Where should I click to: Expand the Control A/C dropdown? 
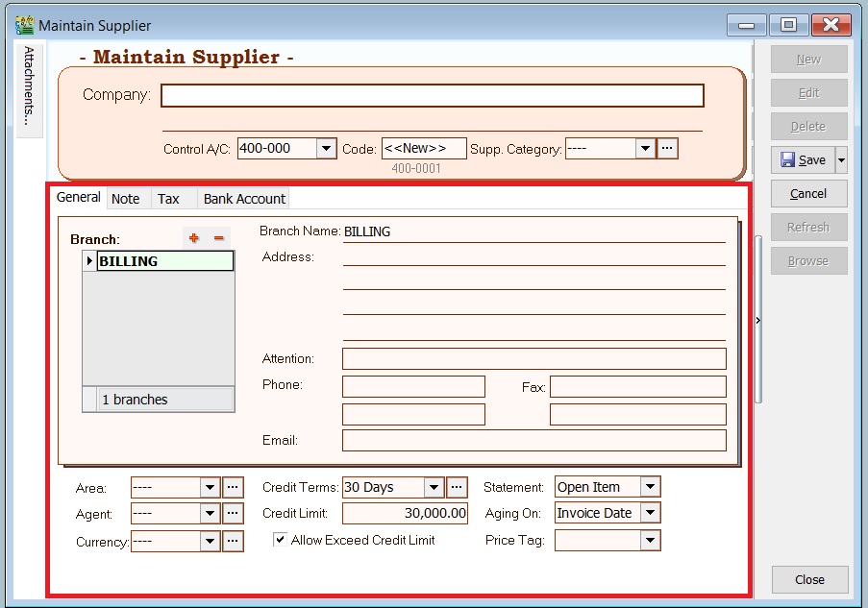click(x=326, y=149)
